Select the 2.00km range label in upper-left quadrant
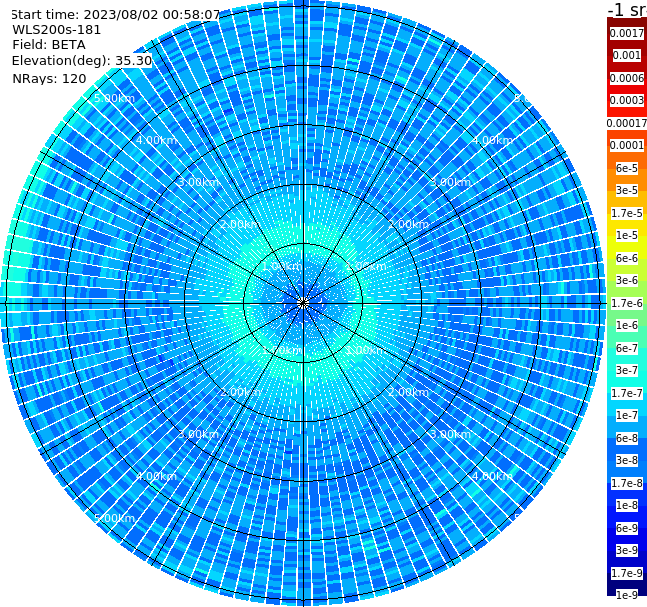The height and width of the screenshot is (607, 647). click(x=241, y=224)
